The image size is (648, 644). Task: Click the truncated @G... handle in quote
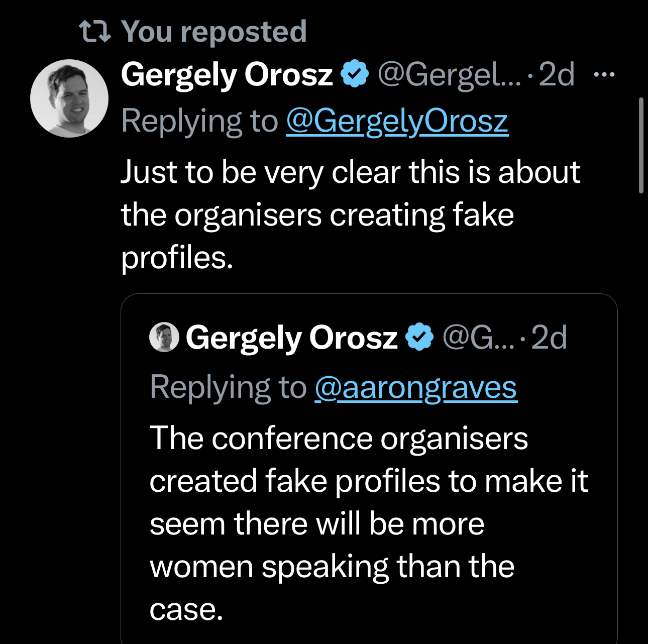pyautogui.click(x=478, y=337)
